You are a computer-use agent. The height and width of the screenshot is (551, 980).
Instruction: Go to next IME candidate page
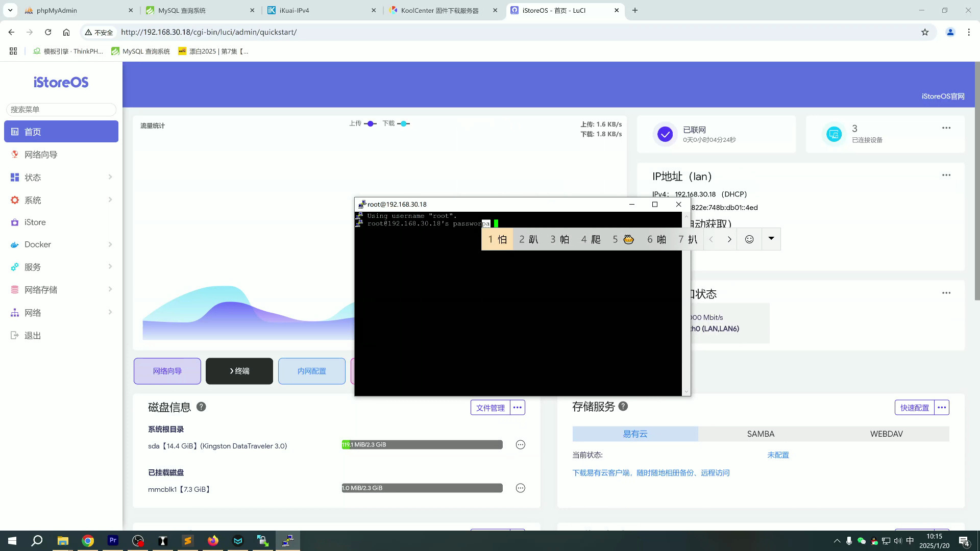(729, 239)
